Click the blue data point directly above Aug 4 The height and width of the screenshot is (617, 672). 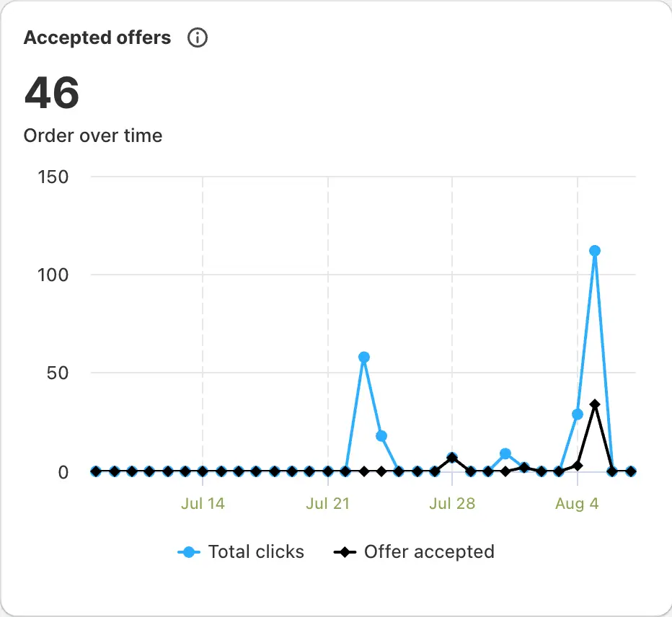click(577, 414)
